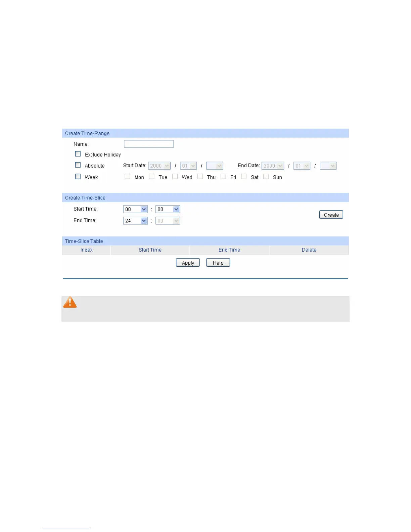Open the End Date month dropdown
Screen dimensions: 411x532
[x=302, y=166]
